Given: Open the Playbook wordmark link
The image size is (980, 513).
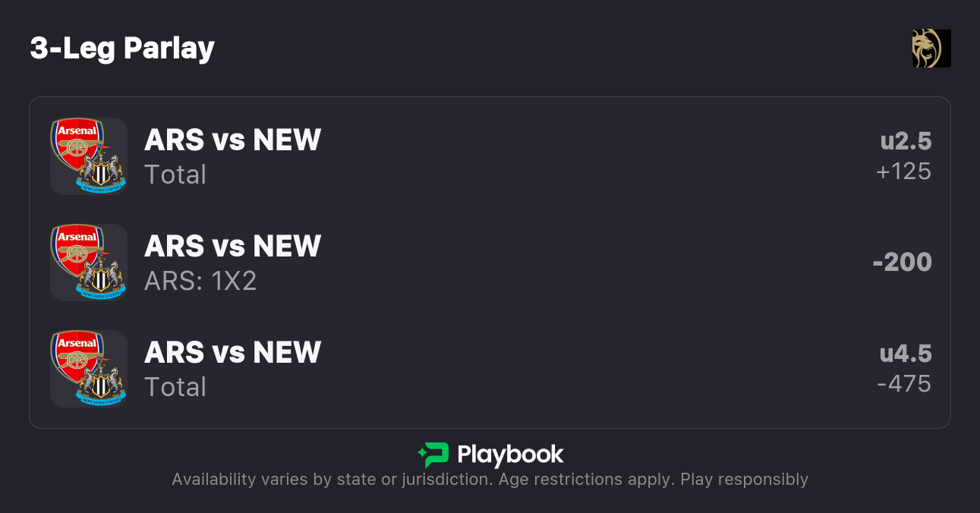Looking at the screenshot, I should pos(510,455).
